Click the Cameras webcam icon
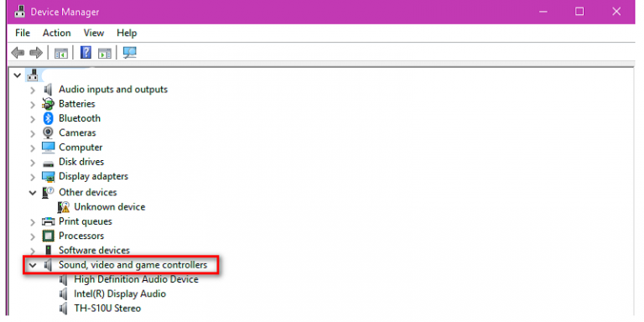This screenshot has width=644, height=322. [x=48, y=132]
